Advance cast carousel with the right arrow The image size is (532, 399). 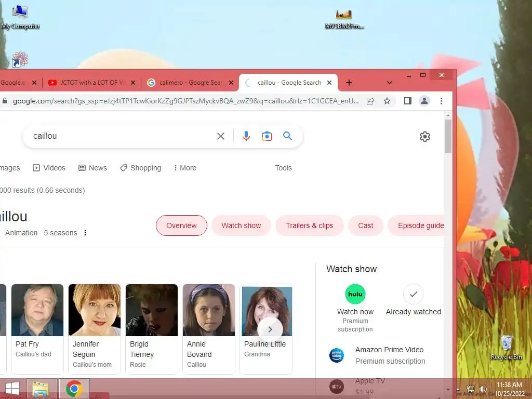270,329
